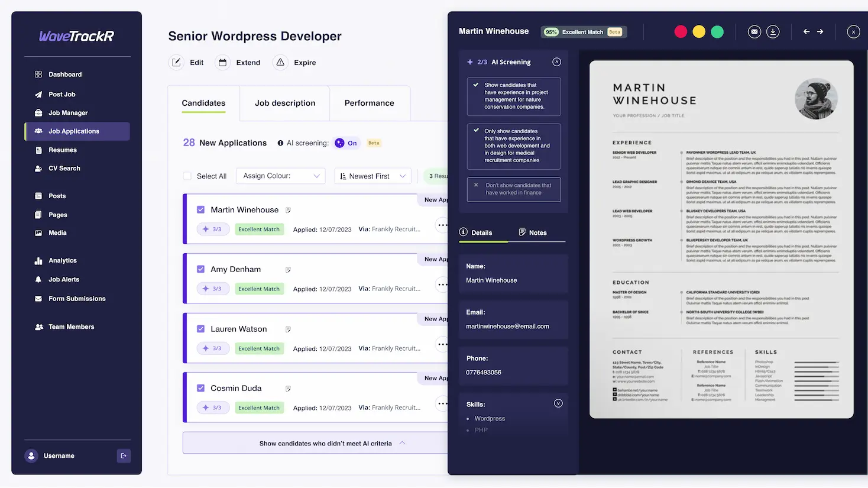This screenshot has width=868, height=488.
Task: Email the candidate via the envelope icon
Action: (754, 31)
